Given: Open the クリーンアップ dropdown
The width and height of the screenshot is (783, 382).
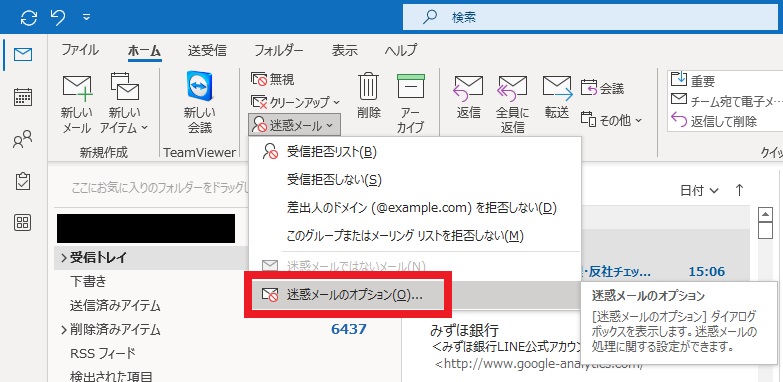Looking at the screenshot, I should click(295, 102).
